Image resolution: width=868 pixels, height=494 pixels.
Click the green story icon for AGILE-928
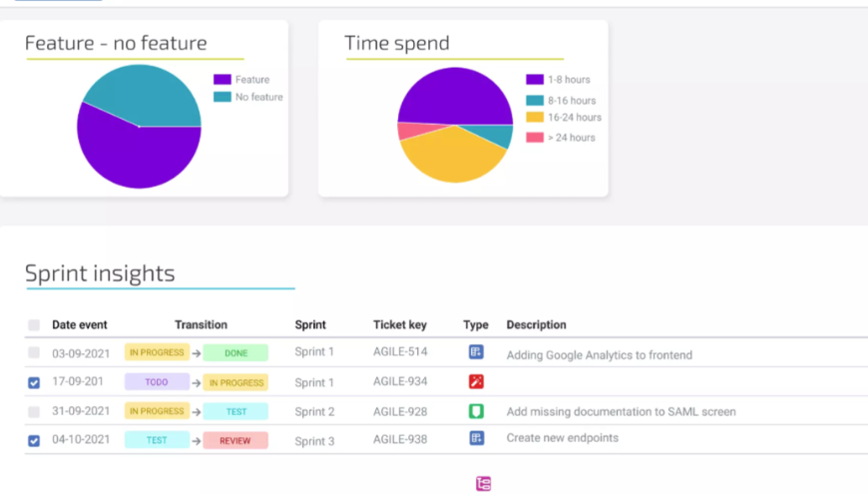pos(476,411)
